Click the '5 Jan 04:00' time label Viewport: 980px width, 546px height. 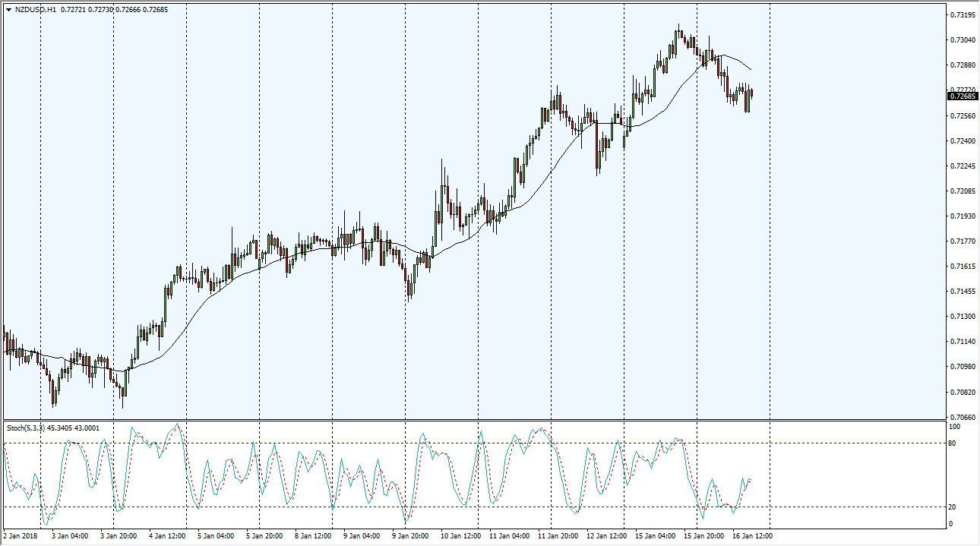[215, 536]
